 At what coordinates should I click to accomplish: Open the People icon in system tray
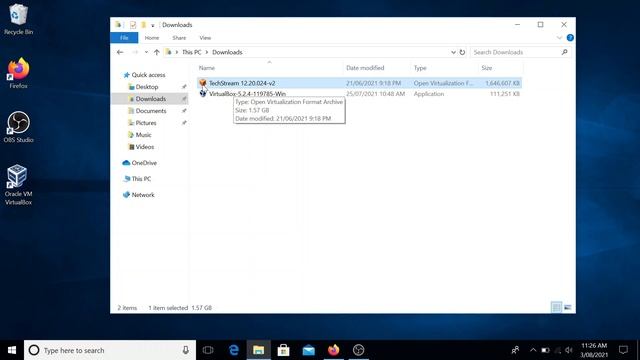(515, 350)
